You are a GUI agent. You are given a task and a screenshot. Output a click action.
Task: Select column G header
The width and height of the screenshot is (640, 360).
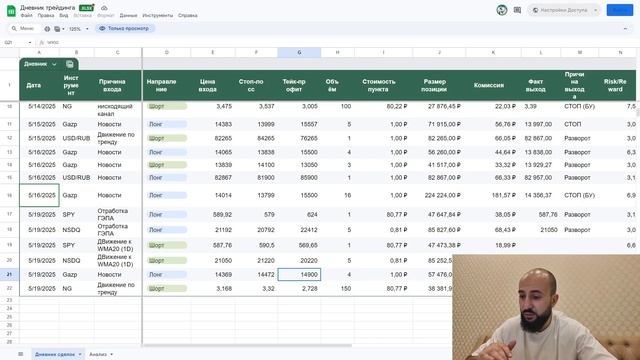299,52
